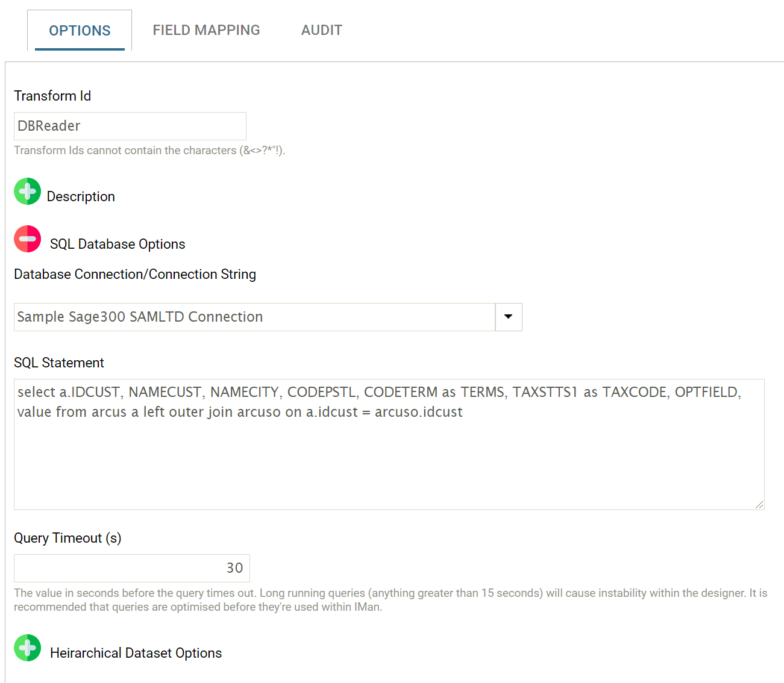Click the Description section label

81,196
